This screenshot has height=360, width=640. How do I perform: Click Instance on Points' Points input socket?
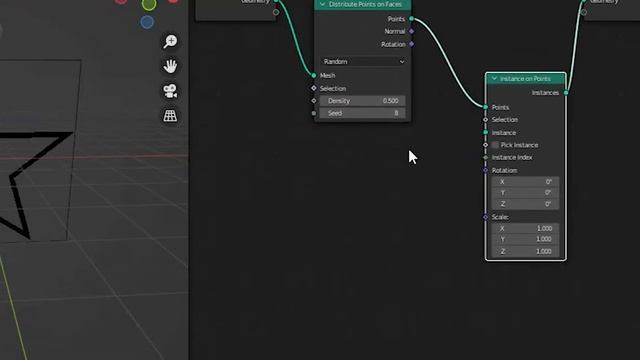tap(485, 107)
